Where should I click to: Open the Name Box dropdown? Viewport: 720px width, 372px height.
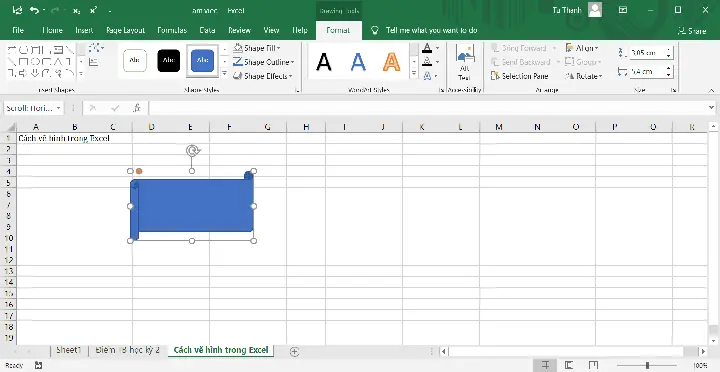(59, 108)
